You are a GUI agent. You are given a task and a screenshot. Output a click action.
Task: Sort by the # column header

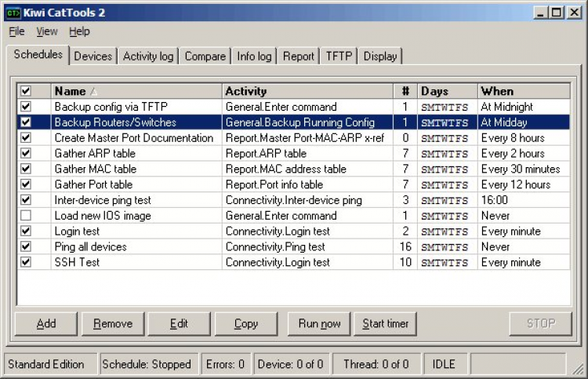point(405,91)
